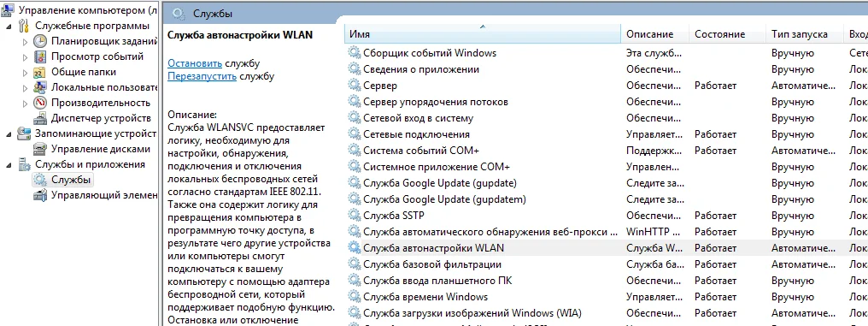Image resolution: width=868 pixels, height=326 pixels.
Task: Click gear icon of Сервер упорядочения потоков
Action: (x=354, y=102)
